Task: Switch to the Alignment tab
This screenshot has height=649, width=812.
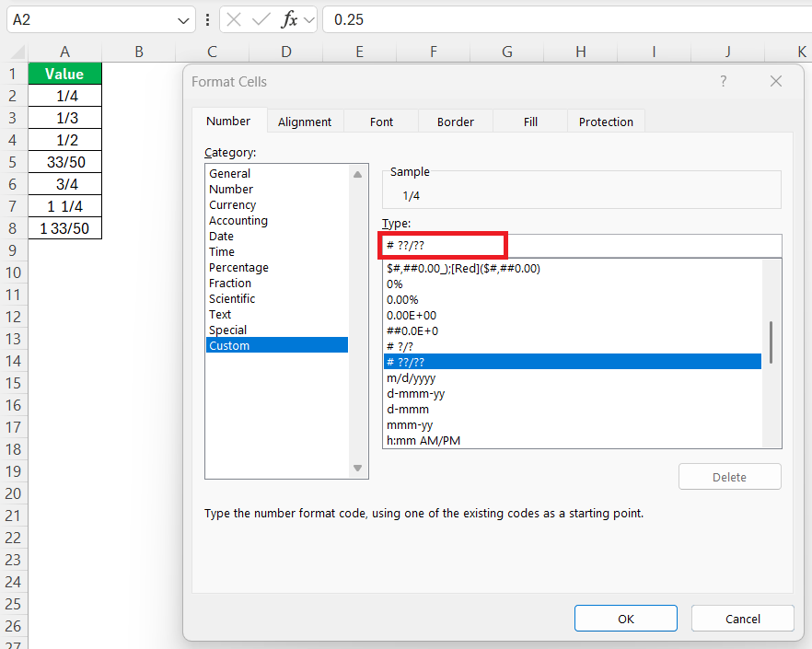Action: pyautogui.click(x=305, y=122)
